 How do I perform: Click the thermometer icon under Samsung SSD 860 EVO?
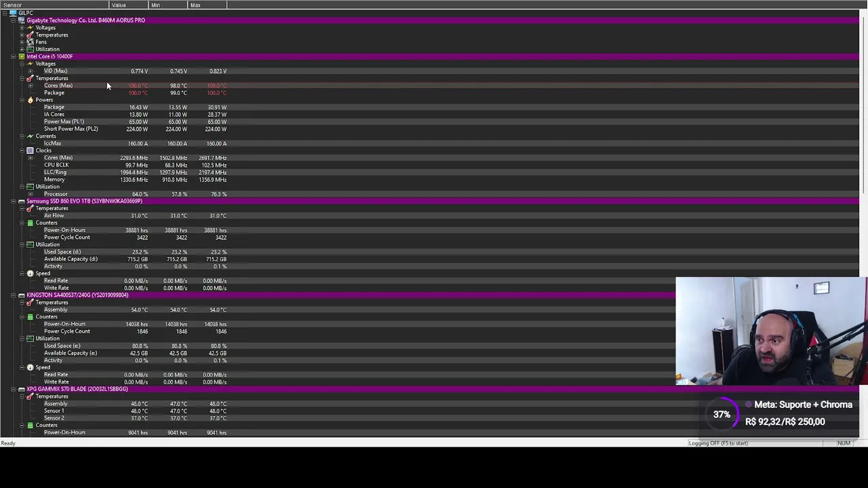tap(30, 208)
